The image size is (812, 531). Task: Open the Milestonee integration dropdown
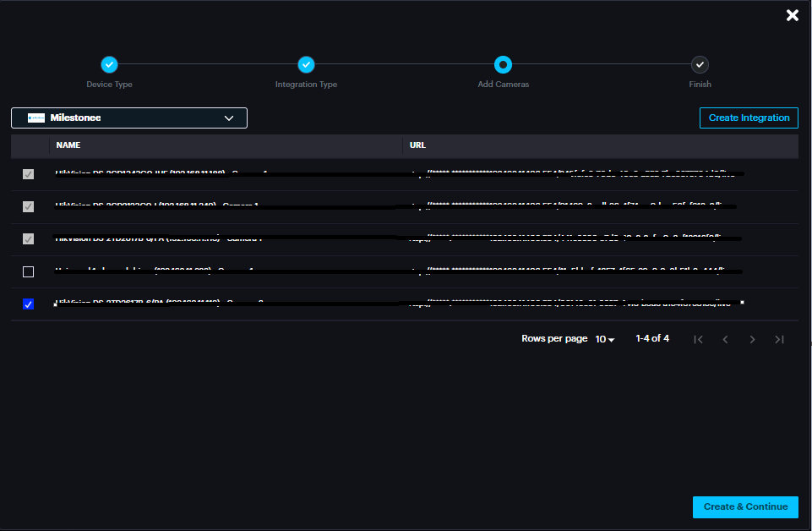click(x=129, y=118)
